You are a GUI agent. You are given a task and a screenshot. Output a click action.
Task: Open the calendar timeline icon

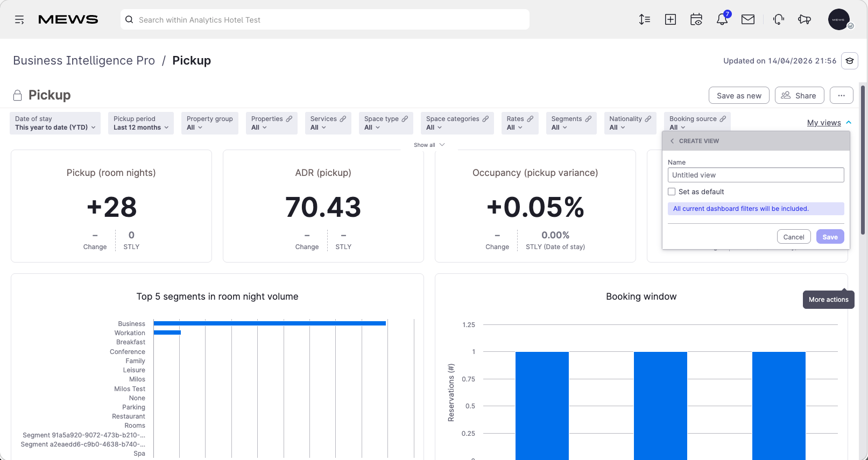(696, 20)
